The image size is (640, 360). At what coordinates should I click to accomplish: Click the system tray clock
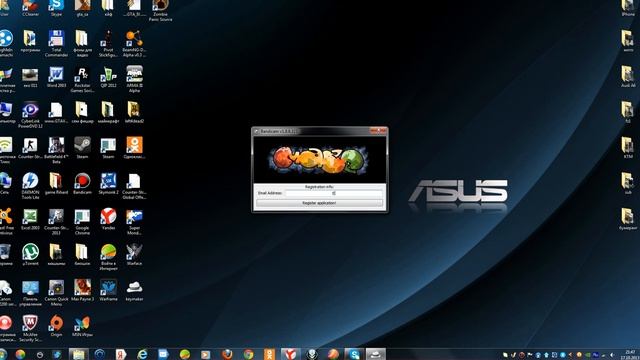click(x=631, y=354)
